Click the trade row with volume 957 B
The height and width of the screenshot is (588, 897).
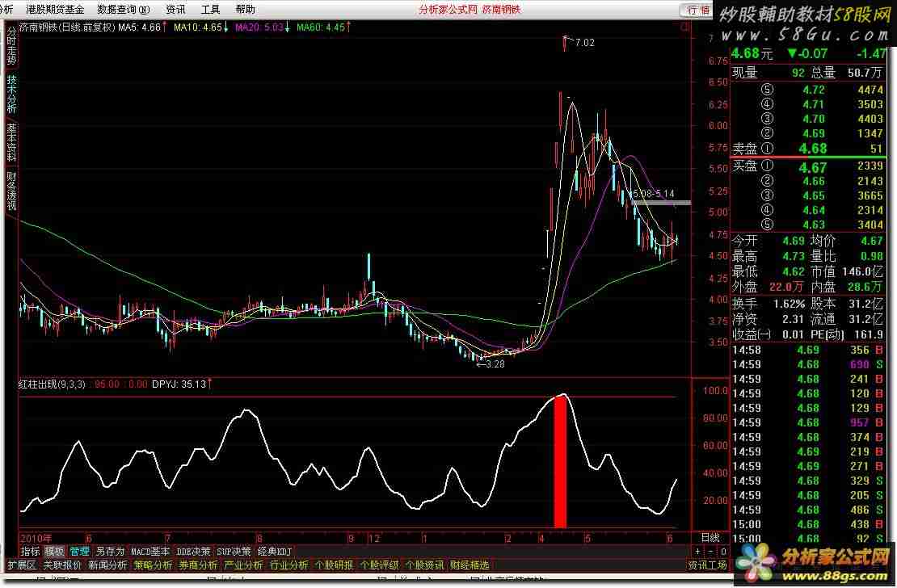808,422
